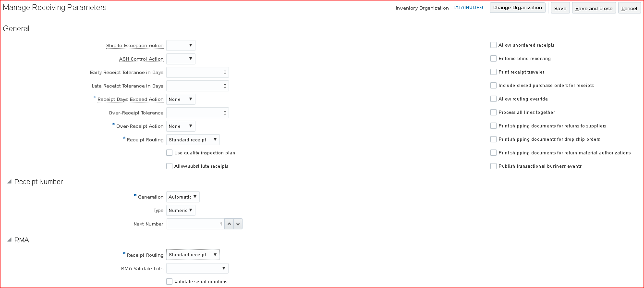This screenshot has width=644, height=288.
Task: Collapse the RMA section triangle
Action: (9, 240)
